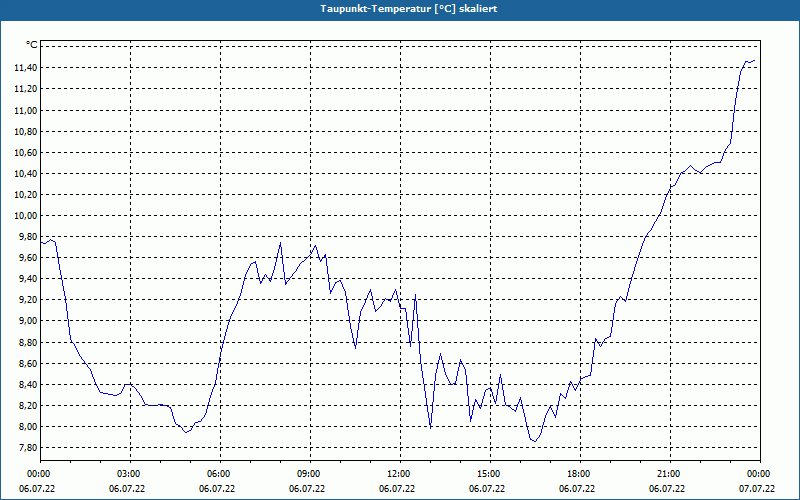This screenshot has height=500, width=800.
Task: Select the 11,40 y-axis value
Action: [27, 68]
